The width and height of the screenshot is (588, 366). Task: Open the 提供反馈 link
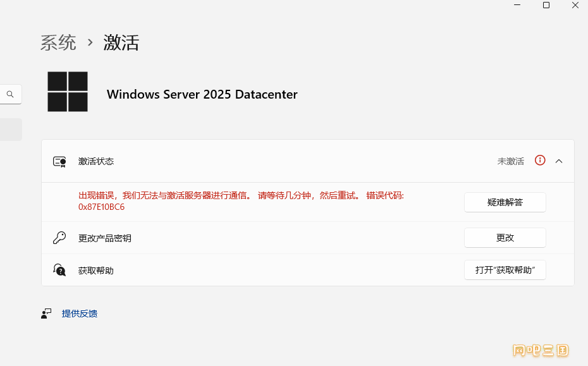tap(80, 314)
